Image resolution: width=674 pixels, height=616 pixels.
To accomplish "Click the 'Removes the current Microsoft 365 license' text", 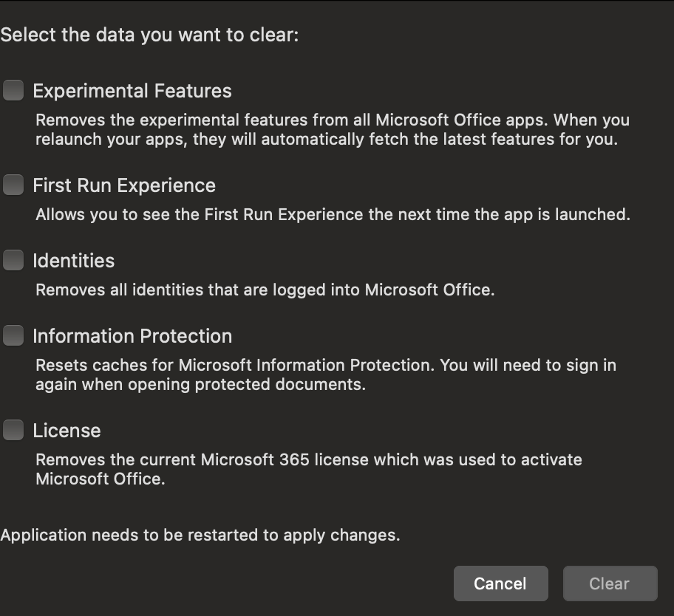I will [309, 460].
